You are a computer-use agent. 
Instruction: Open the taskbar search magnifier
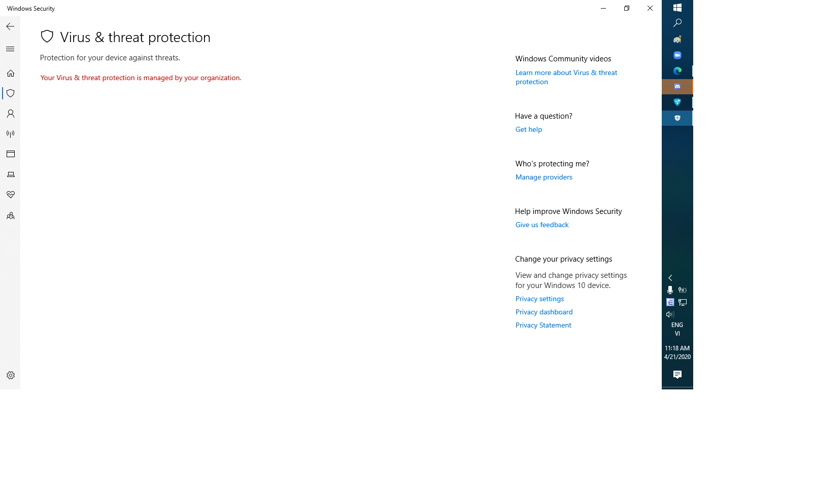pos(677,23)
